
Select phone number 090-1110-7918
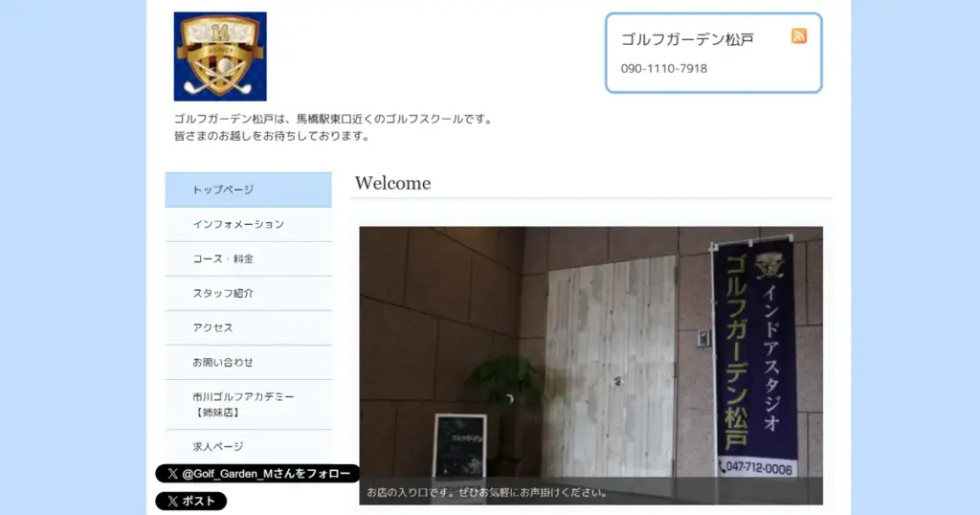coord(664,69)
